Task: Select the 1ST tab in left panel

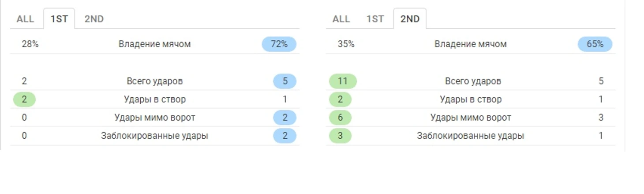Action: [x=59, y=19]
